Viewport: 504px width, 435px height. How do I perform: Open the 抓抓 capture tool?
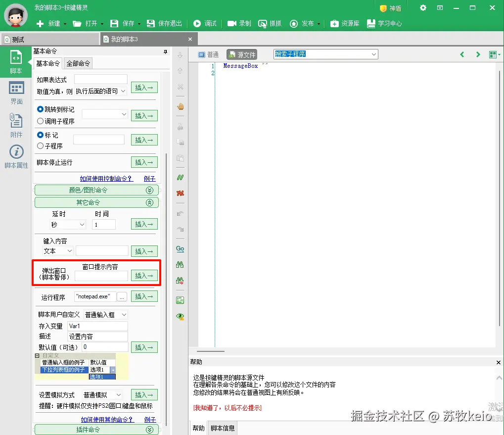(x=270, y=23)
